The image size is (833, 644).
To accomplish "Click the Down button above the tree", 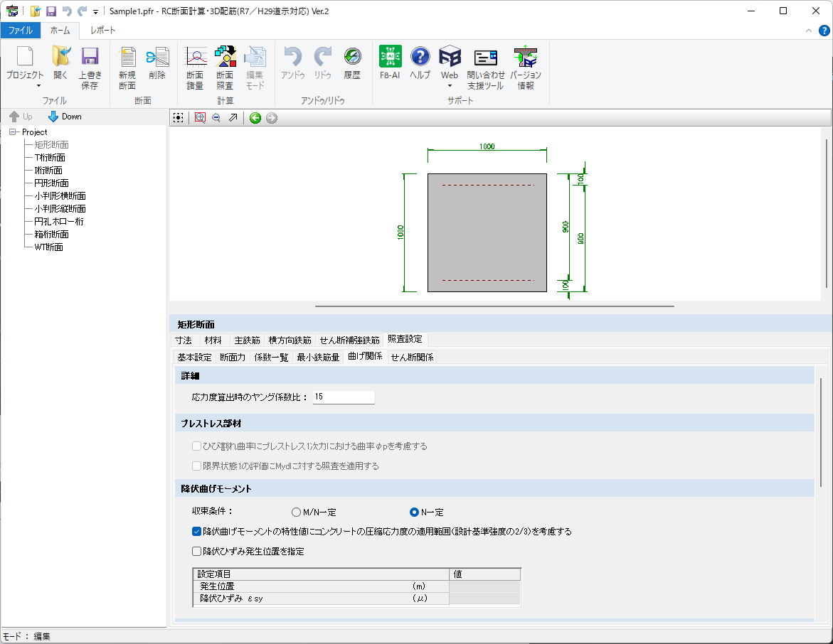I will pyautogui.click(x=65, y=117).
